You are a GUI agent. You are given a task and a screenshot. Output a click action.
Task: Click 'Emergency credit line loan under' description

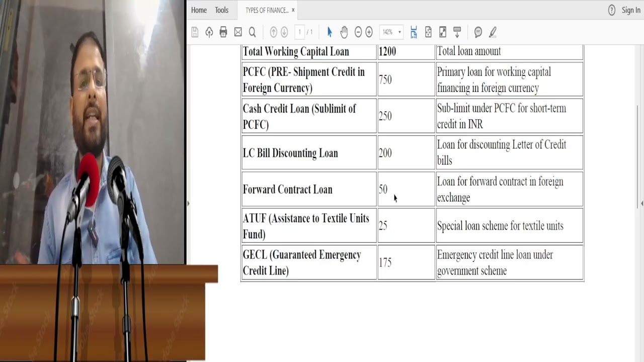(495, 255)
